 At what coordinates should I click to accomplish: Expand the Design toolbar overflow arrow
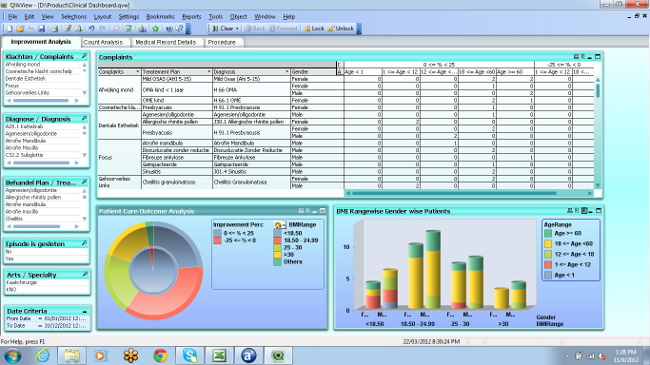[188, 29]
